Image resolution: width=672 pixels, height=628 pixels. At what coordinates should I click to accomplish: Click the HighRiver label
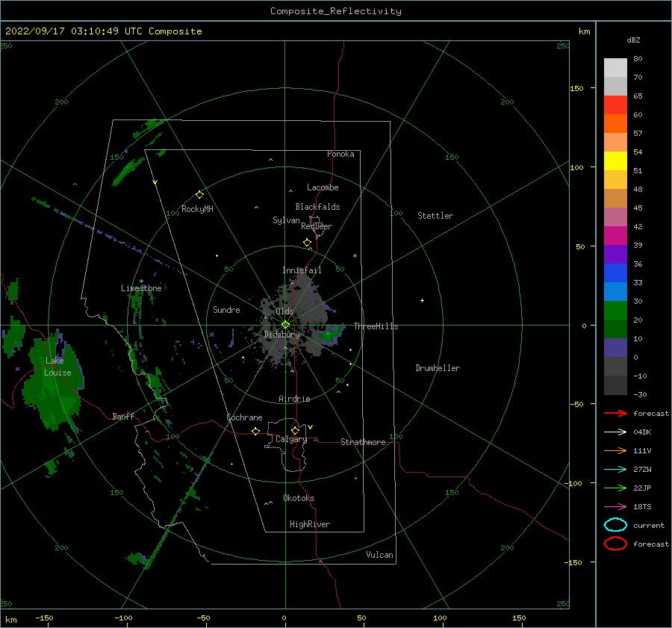tap(310, 524)
